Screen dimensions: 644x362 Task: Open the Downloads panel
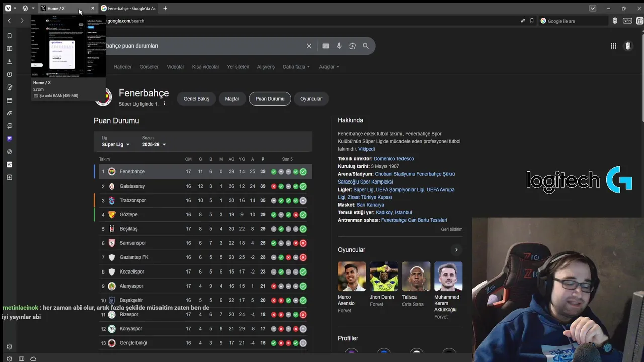(9, 61)
